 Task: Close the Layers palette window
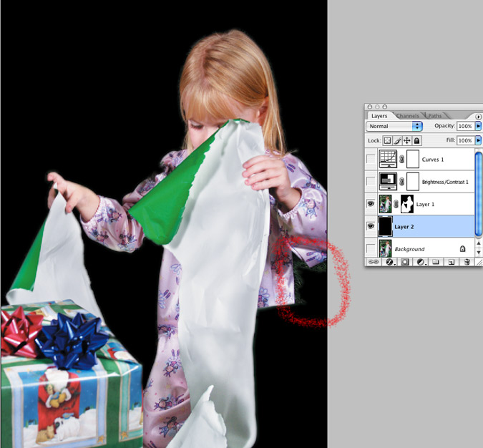(370, 107)
